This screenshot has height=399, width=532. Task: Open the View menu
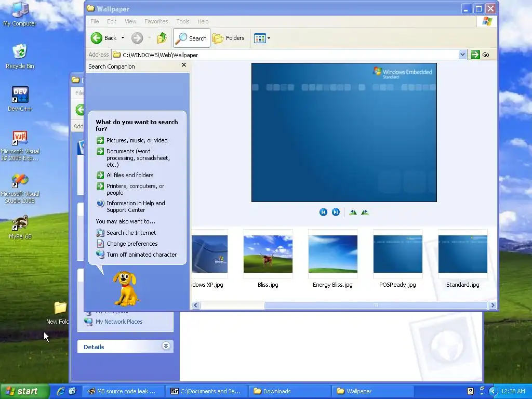(130, 21)
